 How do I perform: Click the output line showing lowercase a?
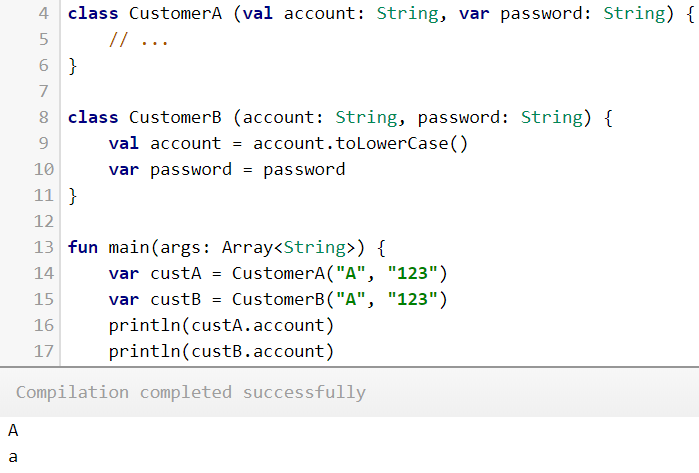click(13, 457)
